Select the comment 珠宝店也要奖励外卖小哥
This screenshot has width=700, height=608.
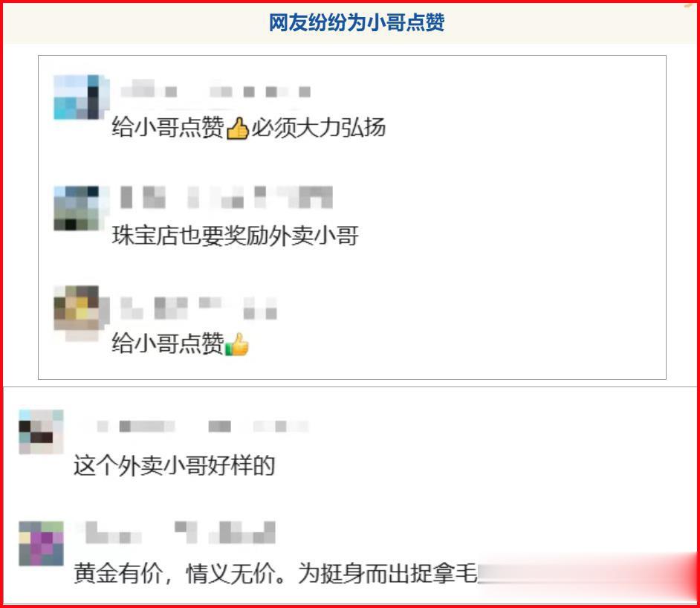[236, 236]
